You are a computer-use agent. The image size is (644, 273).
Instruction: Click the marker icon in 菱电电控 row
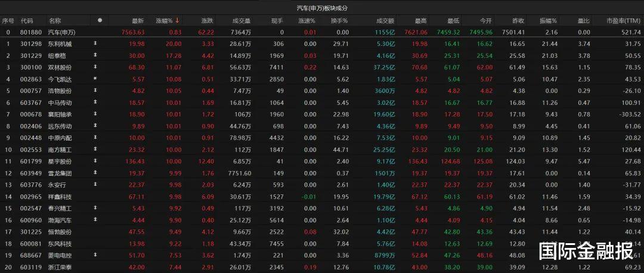[x=95, y=255]
